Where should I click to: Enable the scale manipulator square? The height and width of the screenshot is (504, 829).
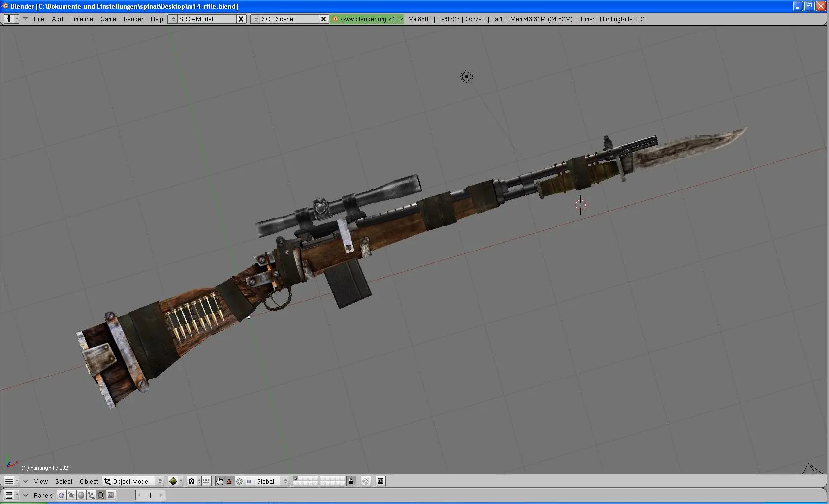pos(249,481)
